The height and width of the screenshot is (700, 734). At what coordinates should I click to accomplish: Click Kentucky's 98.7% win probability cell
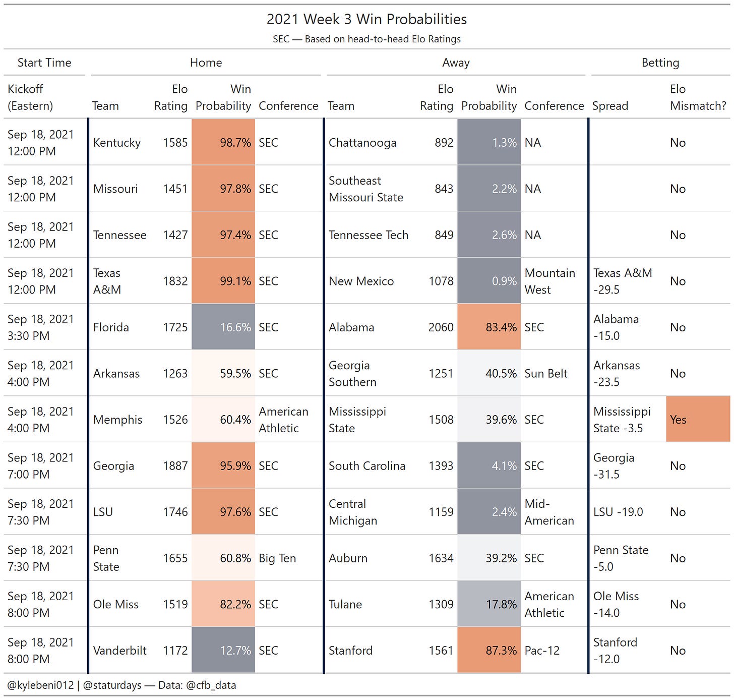223,143
